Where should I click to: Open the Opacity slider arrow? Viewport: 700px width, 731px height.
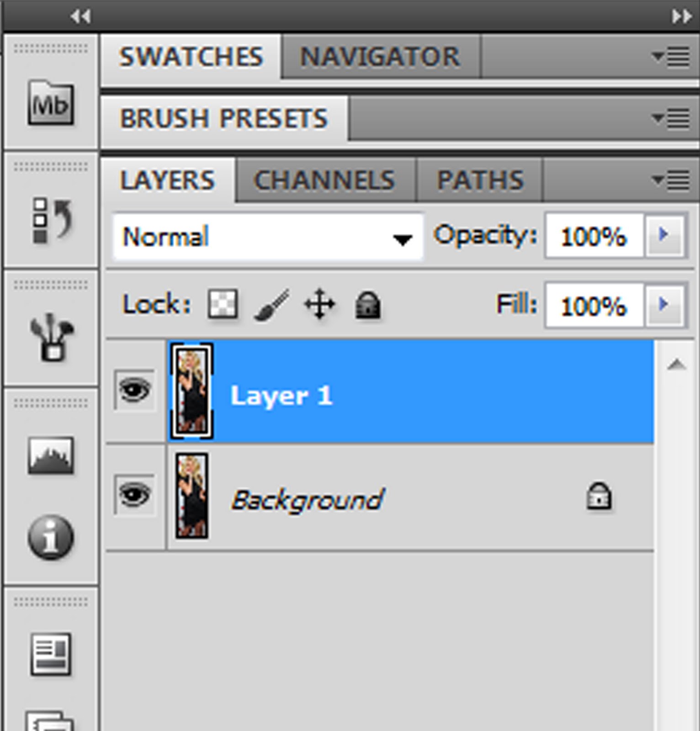pyautogui.click(x=664, y=235)
